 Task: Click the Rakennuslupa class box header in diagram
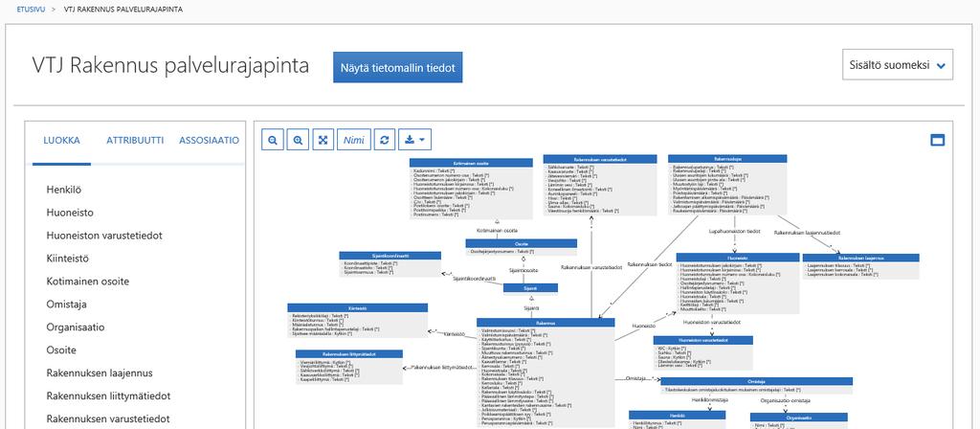727,160
